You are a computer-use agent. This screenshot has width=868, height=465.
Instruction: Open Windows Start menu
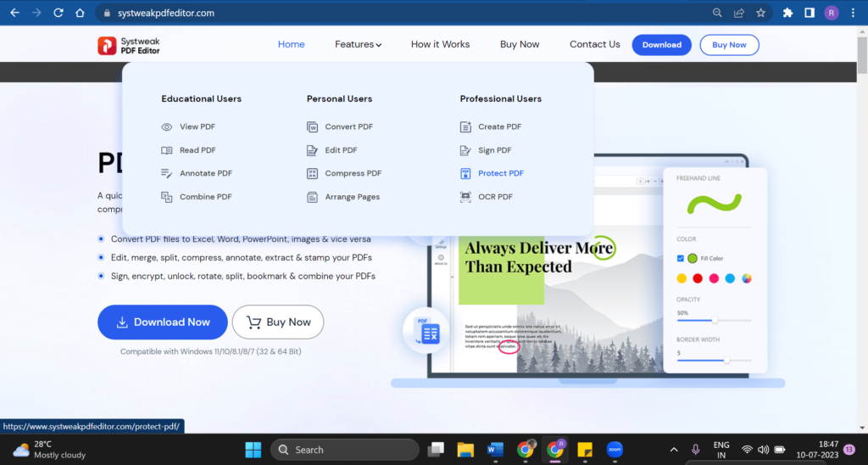coord(253,450)
